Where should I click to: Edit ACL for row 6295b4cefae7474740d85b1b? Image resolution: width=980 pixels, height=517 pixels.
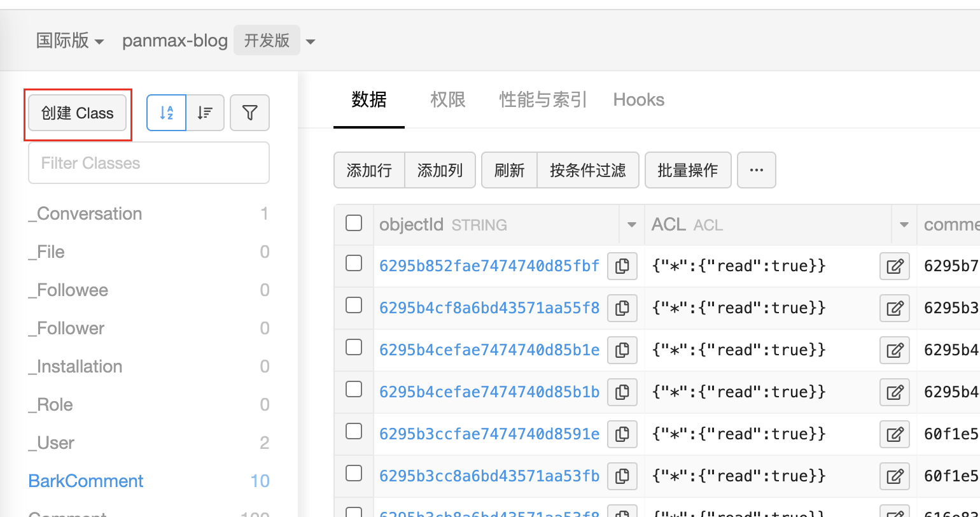[895, 392]
